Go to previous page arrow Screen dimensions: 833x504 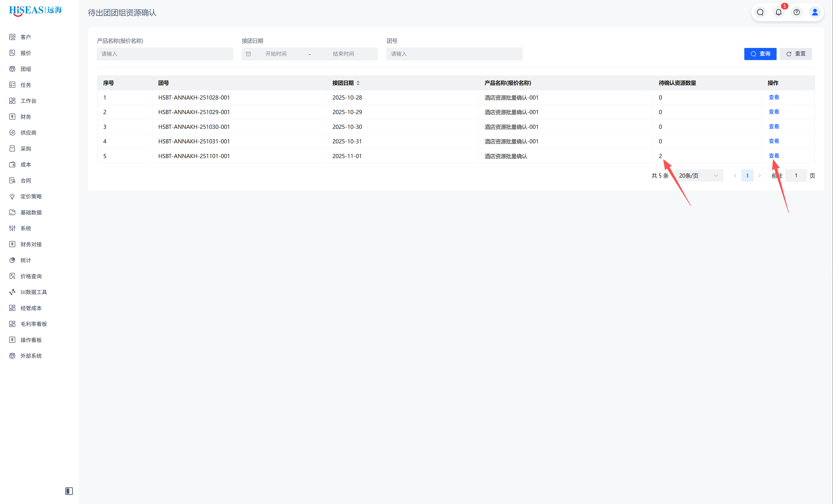pos(735,175)
